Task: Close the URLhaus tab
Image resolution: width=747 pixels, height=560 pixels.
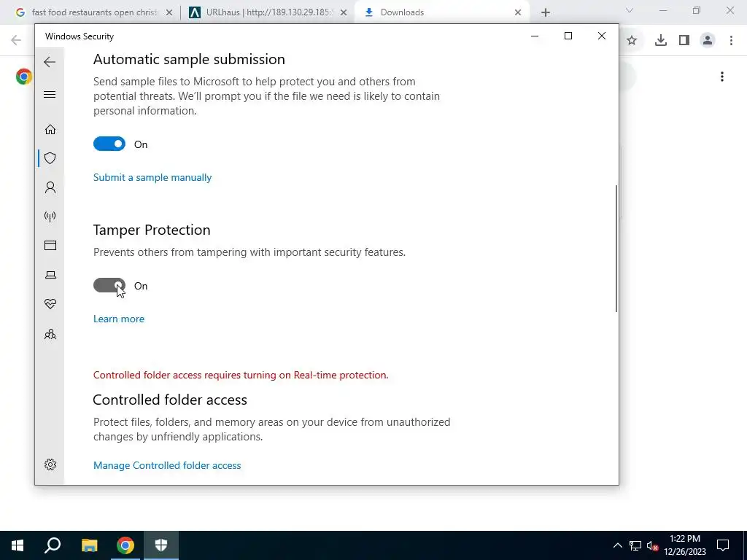Action: (x=344, y=12)
